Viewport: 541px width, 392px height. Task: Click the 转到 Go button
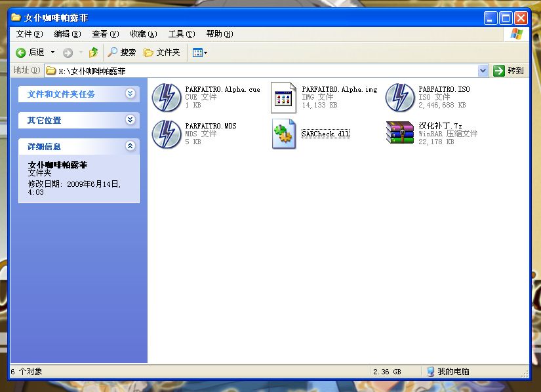[x=509, y=71]
